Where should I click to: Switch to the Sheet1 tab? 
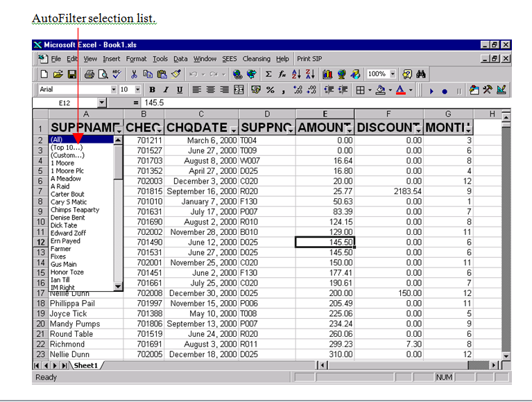(85, 365)
